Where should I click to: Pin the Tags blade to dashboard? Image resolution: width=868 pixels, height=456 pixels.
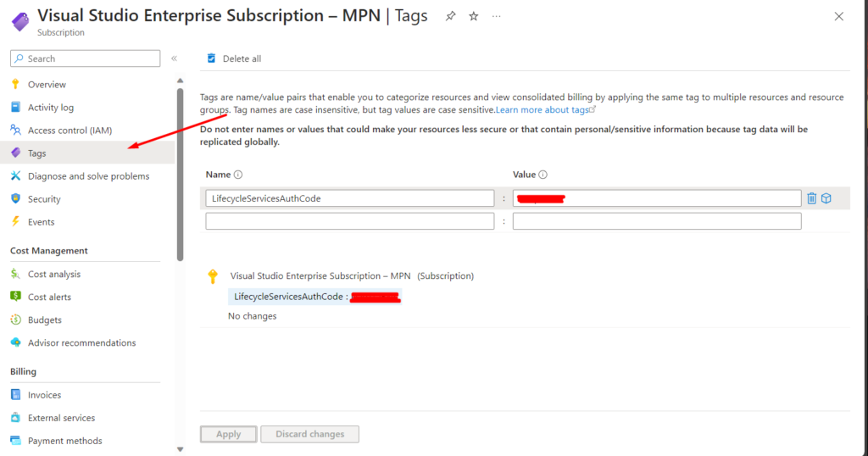(451, 17)
